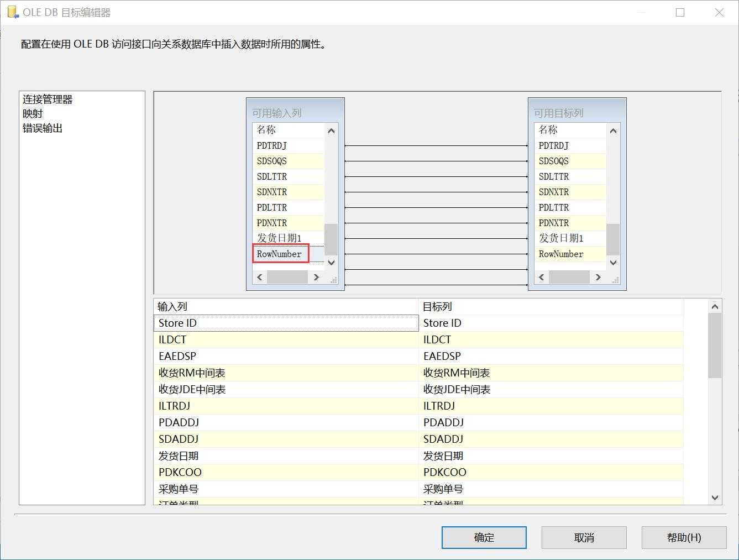This screenshot has width=739, height=560.
Task: Select PDNXTR in available input columns
Action: point(288,223)
